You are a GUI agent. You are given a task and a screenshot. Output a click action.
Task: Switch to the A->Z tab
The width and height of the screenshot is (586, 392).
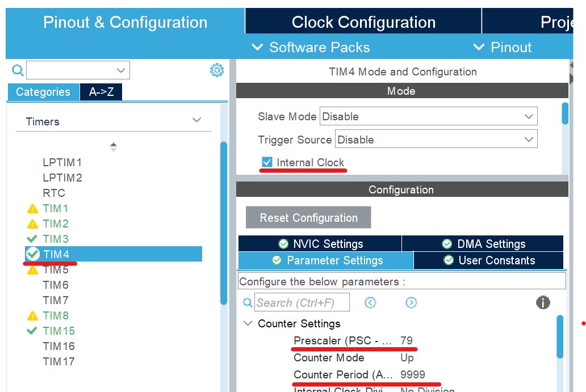pos(101,91)
